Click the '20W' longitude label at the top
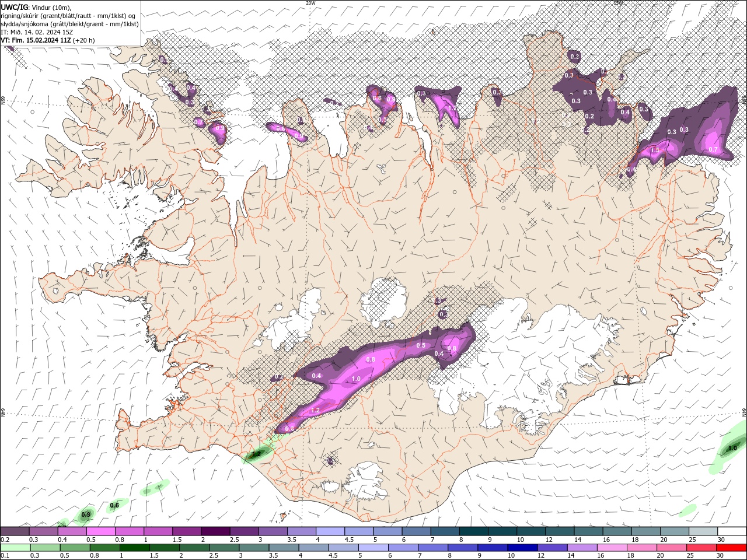Screen dimensions: 747x560 tap(310, 3)
